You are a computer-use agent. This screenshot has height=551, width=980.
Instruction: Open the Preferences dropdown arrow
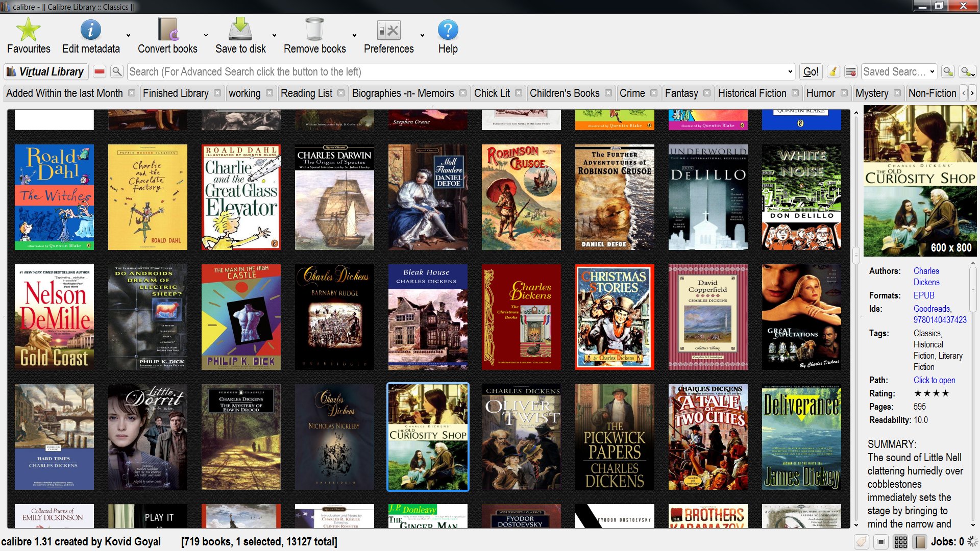[x=422, y=36]
